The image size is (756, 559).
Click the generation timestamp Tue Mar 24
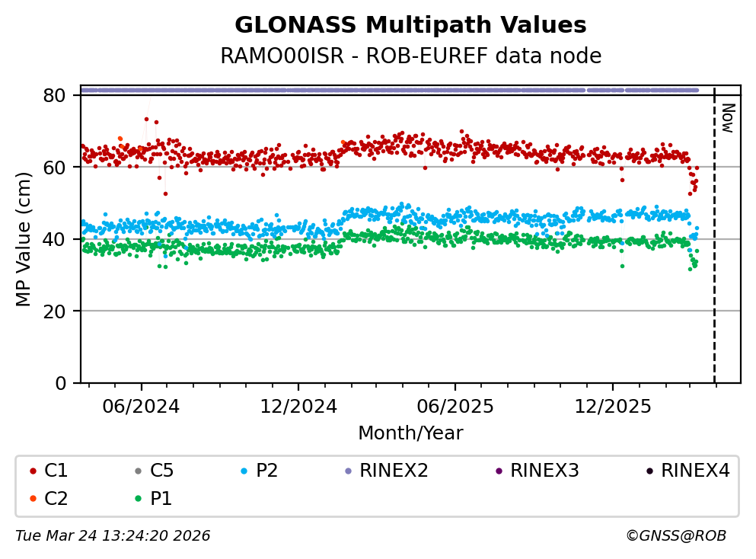[113, 536]
